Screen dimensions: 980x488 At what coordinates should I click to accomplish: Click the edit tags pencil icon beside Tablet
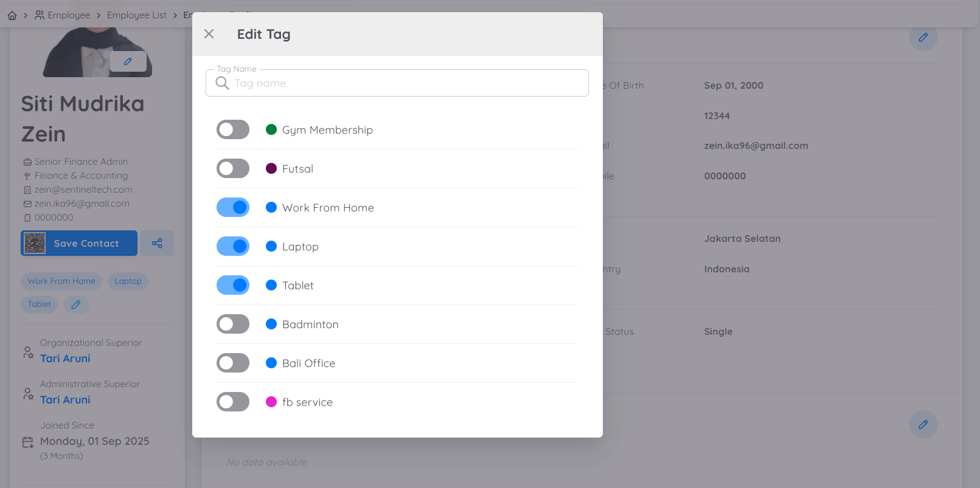(x=76, y=304)
